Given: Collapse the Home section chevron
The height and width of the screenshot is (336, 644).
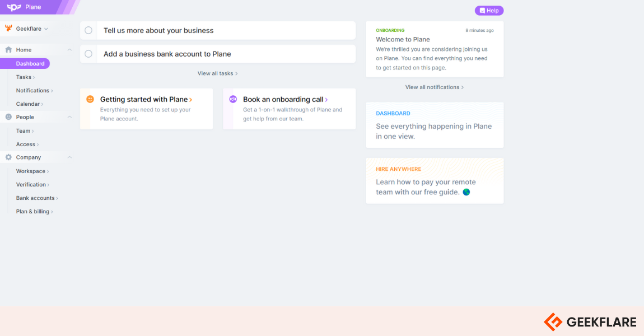Looking at the screenshot, I should [x=69, y=50].
